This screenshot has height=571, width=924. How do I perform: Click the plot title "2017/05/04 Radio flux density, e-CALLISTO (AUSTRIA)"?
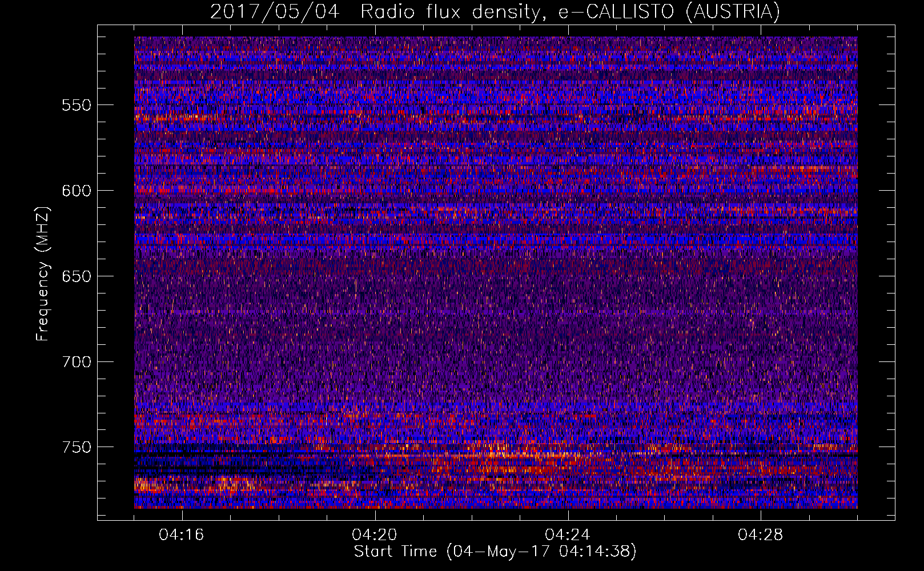(495, 11)
